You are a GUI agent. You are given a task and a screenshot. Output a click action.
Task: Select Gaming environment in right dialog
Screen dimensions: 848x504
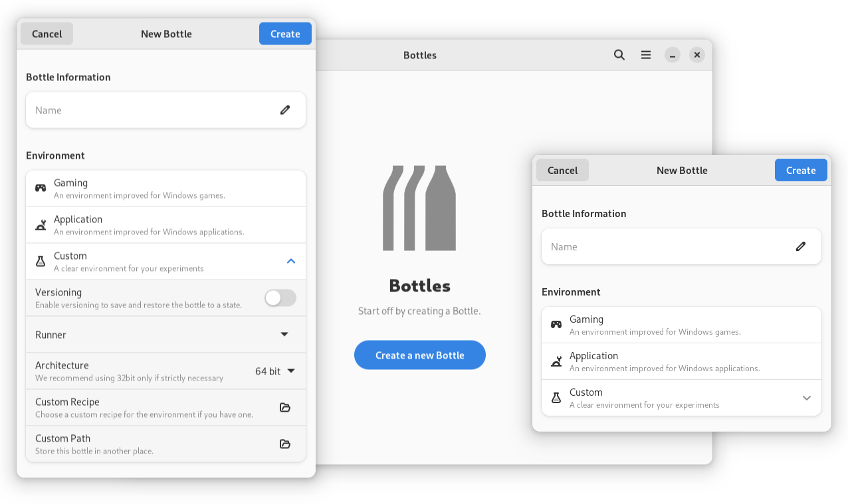pyautogui.click(x=681, y=325)
